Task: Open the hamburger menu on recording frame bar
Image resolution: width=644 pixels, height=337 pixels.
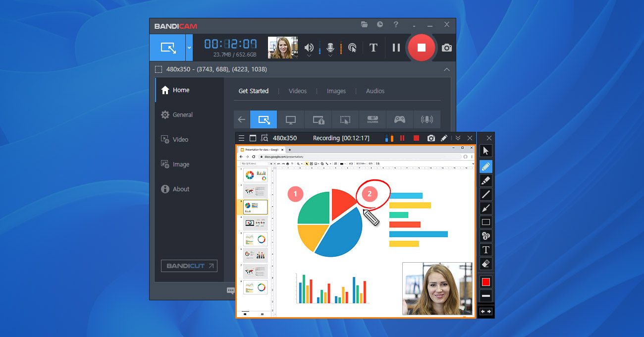Action: (x=241, y=138)
